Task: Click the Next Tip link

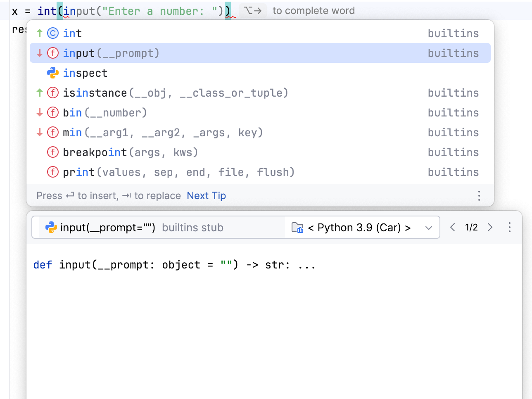Action: tap(206, 196)
